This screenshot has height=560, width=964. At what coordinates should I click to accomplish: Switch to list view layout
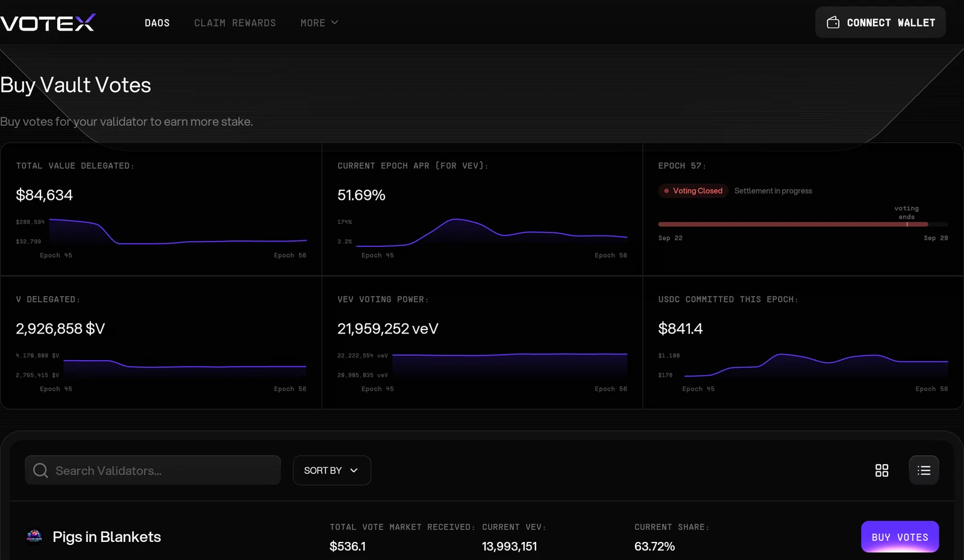click(924, 470)
